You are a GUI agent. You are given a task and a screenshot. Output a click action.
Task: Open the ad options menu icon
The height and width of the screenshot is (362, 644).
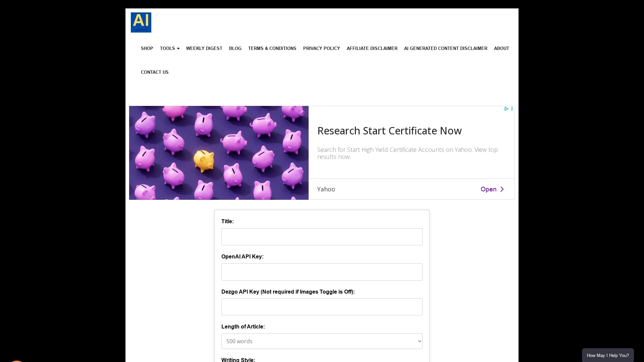[512, 109]
